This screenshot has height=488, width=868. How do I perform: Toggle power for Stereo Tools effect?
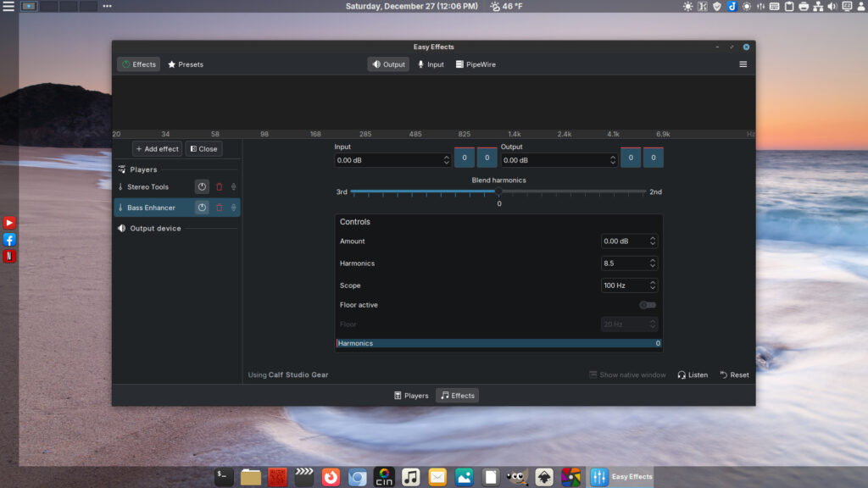coord(202,187)
